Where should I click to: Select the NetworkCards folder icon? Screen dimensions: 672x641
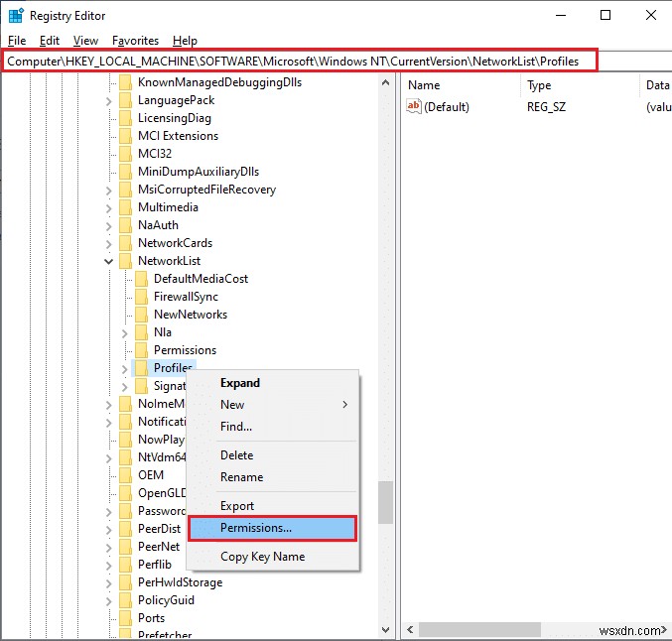(x=126, y=243)
